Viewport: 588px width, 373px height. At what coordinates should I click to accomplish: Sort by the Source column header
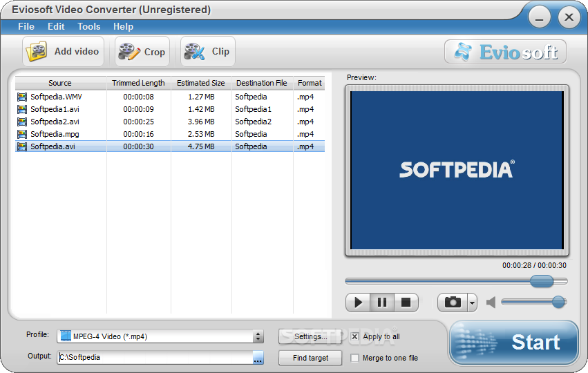pos(60,83)
